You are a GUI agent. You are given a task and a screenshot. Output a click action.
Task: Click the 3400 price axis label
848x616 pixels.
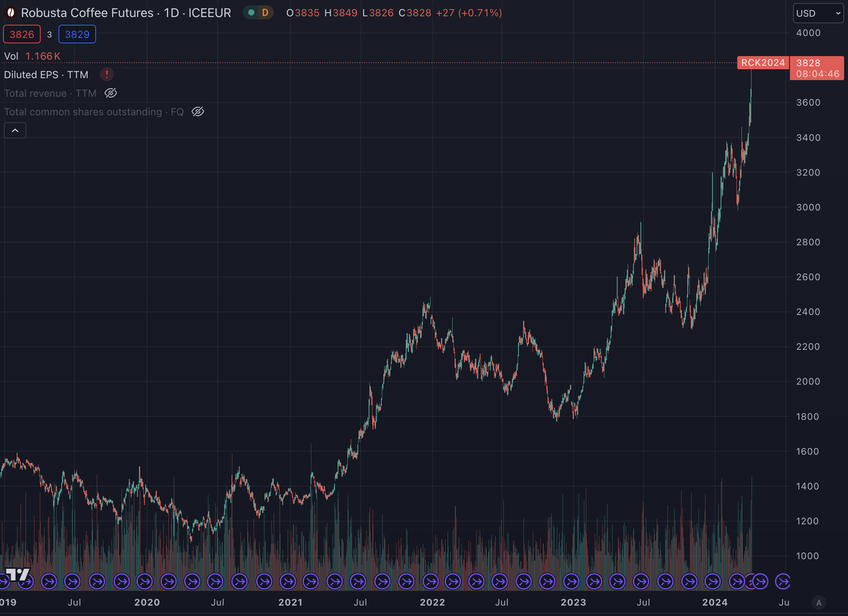click(808, 137)
